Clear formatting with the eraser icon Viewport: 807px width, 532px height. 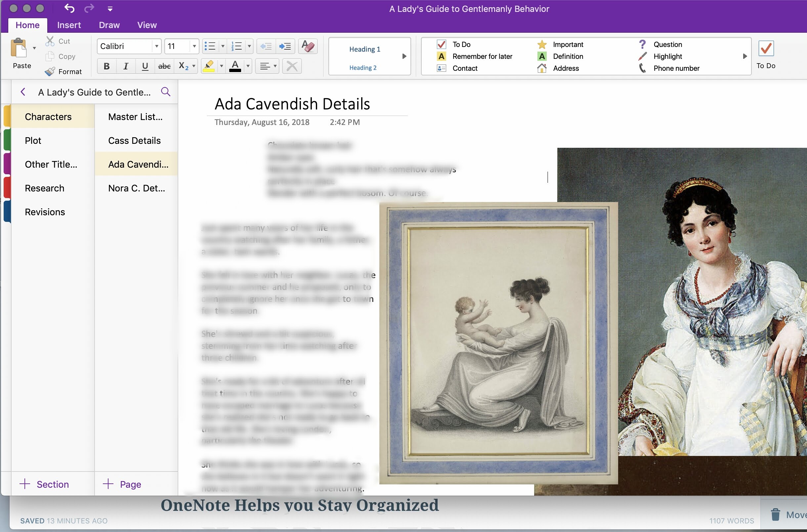tap(308, 46)
